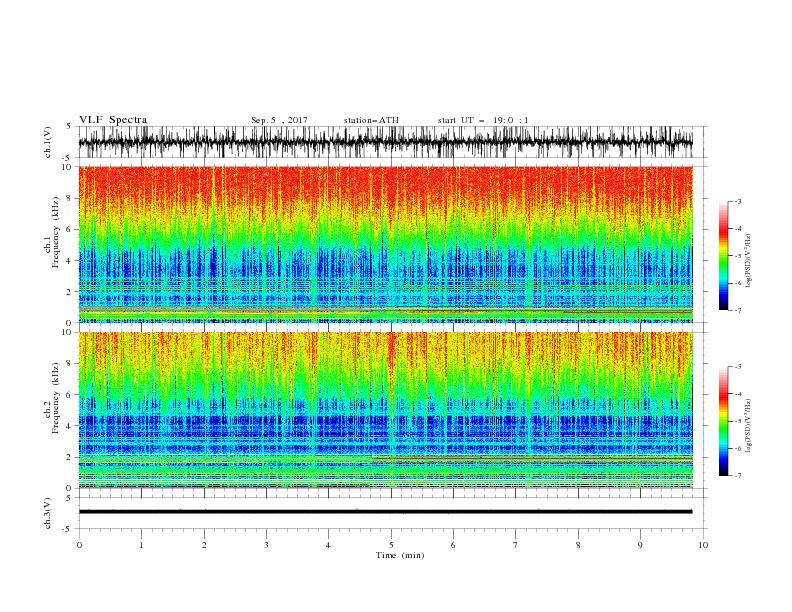Click time-axis tick label '10'
792x612 pixels.
(703, 545)
